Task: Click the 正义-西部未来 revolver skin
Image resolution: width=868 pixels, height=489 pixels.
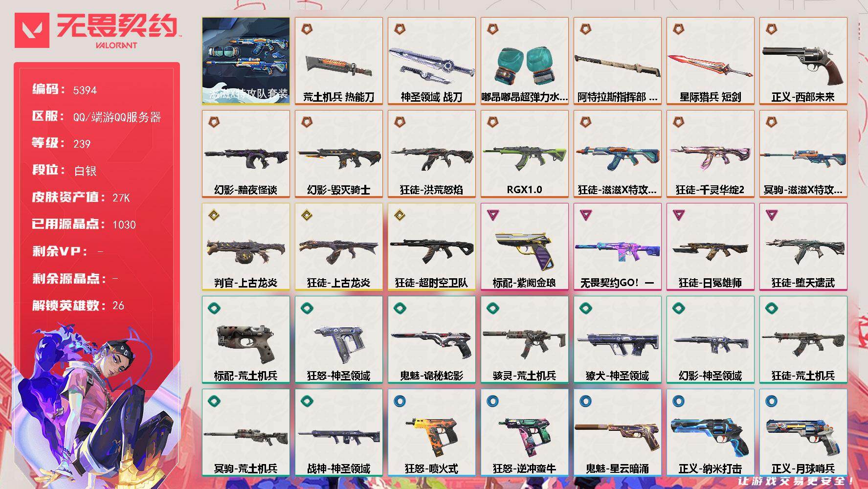Action: pyautogui.click(x=803, y=61)
